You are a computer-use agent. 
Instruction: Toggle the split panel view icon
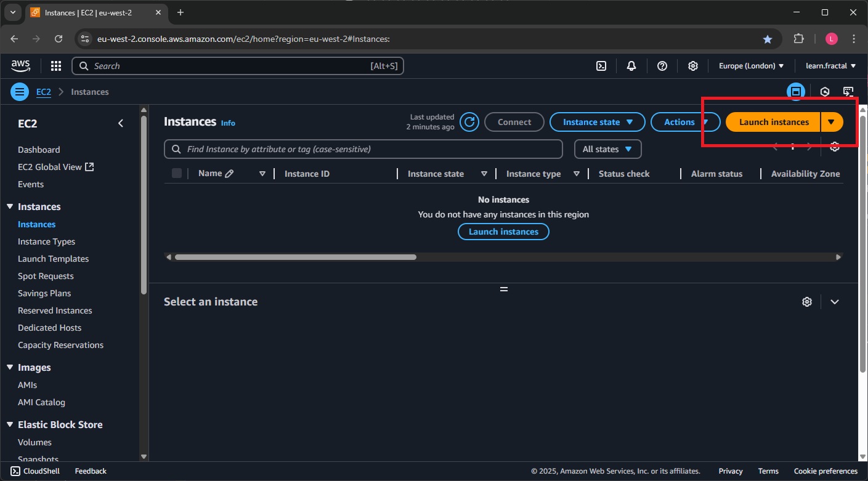click(x=797, y=91)
